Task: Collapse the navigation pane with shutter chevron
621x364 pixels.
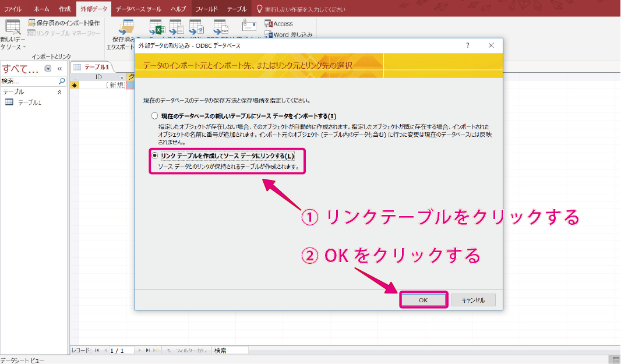Action: [x=59, y=69]
